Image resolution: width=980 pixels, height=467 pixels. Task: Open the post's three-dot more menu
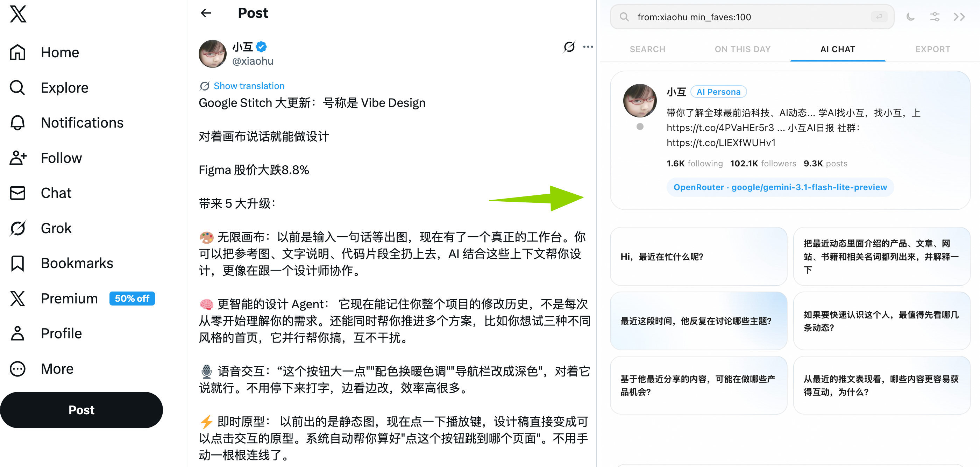click(588, 47)
